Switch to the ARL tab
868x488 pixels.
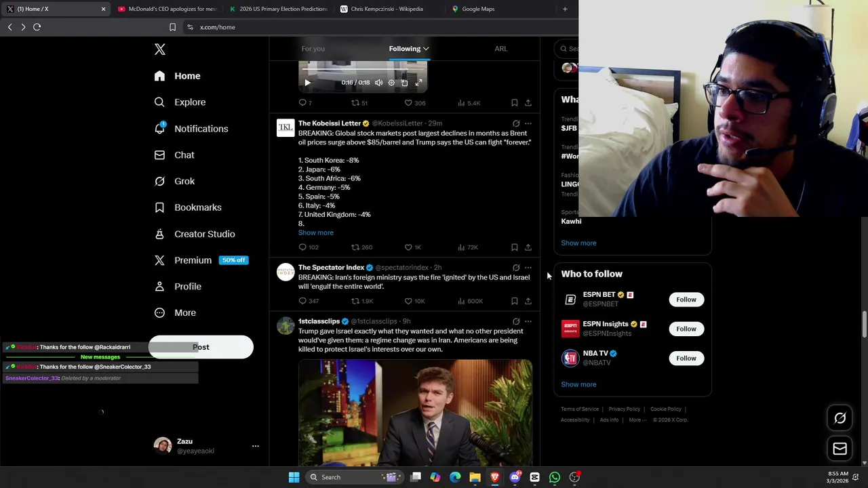pyautogui.click(x=501, y=49)
